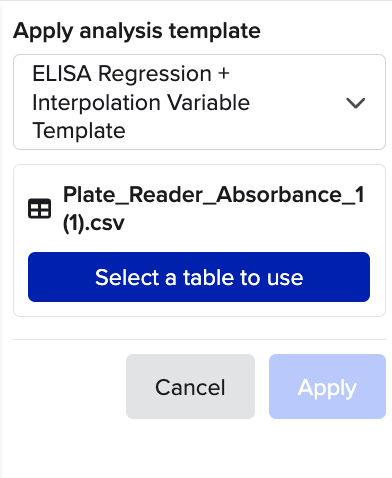Click the spreadsheet icon in the file card
Viewport: 392px width, 478px height.
39,209
